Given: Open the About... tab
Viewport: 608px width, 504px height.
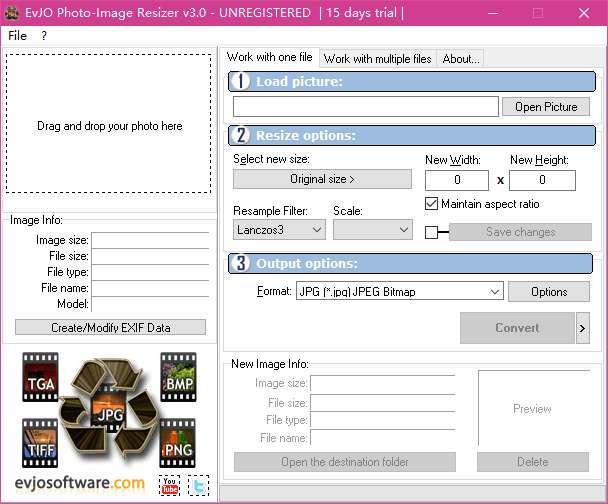Looking at the screenshot, I should click(461, 59).
